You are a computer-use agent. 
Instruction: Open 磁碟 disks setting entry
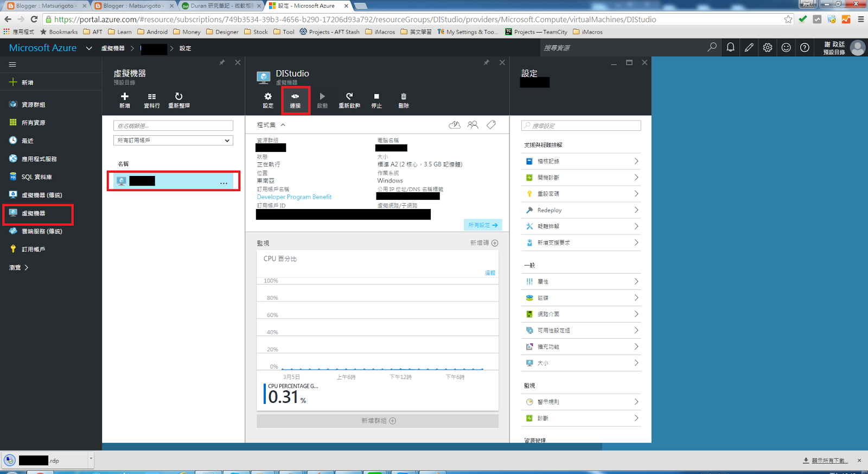click(581, 298)
